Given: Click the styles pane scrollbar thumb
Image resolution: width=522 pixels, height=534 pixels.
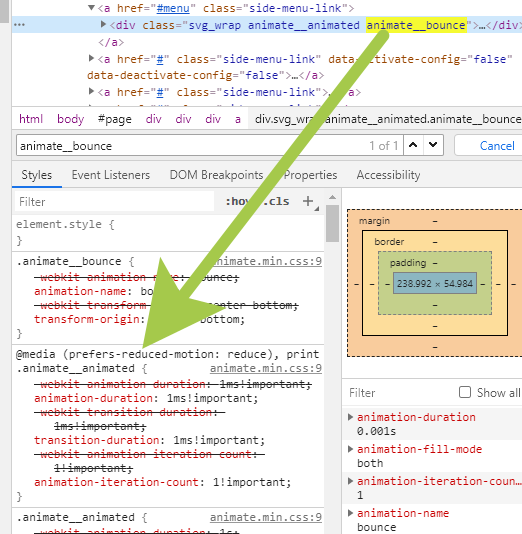Looking at the screenshot, I should [332, 223].
